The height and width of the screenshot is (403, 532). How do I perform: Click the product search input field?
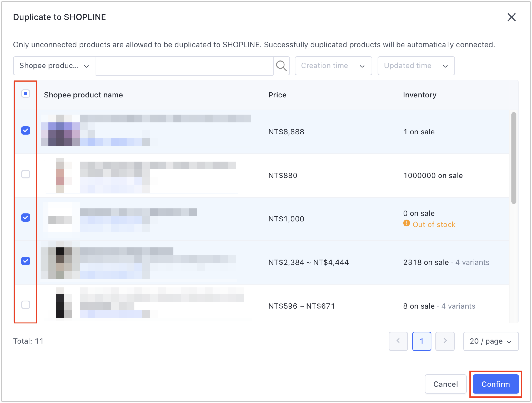(x=184, y=66)
